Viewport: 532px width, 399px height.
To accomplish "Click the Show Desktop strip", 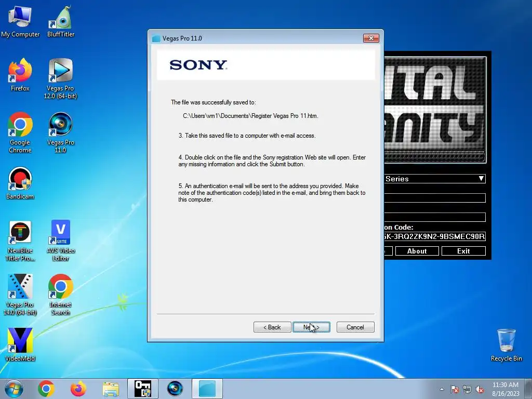I will [528, 389].
